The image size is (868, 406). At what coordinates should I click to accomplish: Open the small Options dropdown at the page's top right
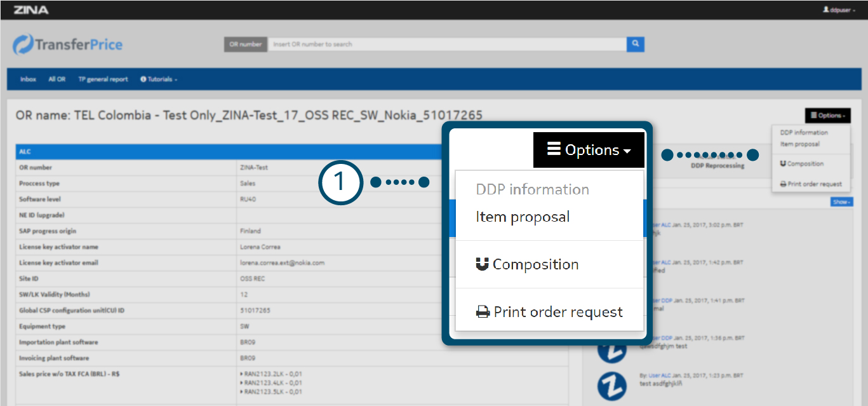coord(827,116)
